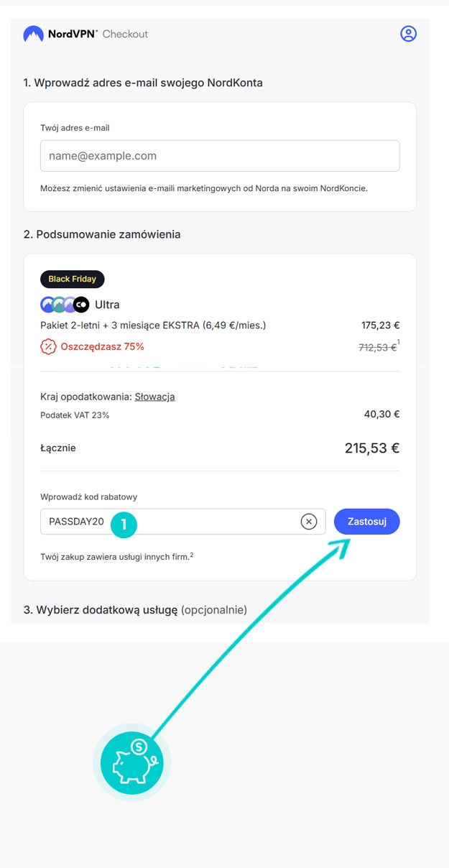Open the Słowacja tax country link
This screenshot has height=868, width=449.
click(x=154, y=396)
